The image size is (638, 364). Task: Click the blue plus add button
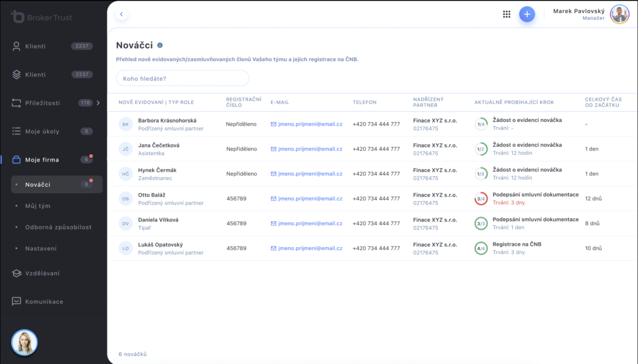(x=527, y=14)
